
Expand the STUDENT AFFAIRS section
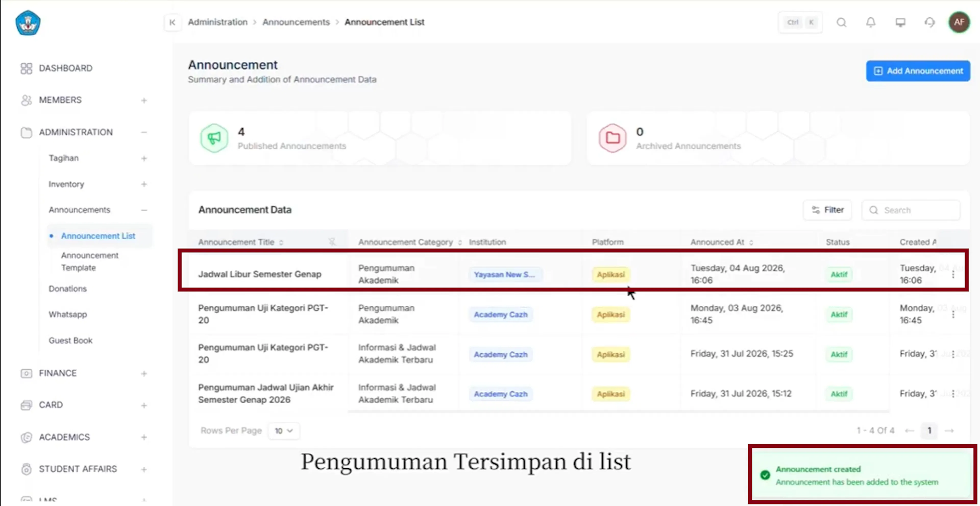[x=144, y=469]
